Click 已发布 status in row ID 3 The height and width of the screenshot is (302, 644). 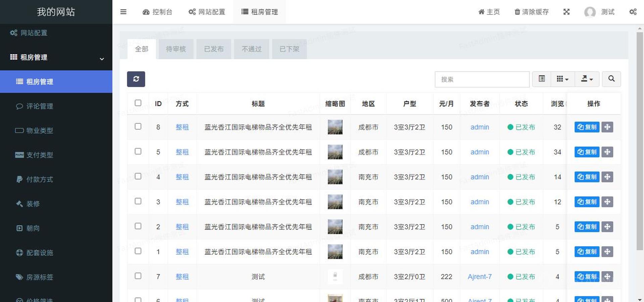click(521, 202)
